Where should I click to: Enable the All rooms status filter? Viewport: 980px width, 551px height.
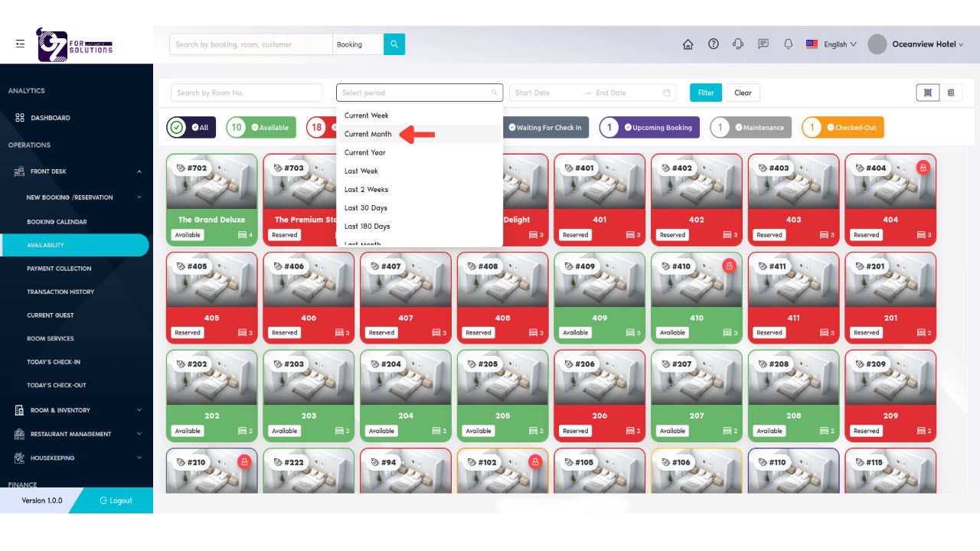click(190, 127)
